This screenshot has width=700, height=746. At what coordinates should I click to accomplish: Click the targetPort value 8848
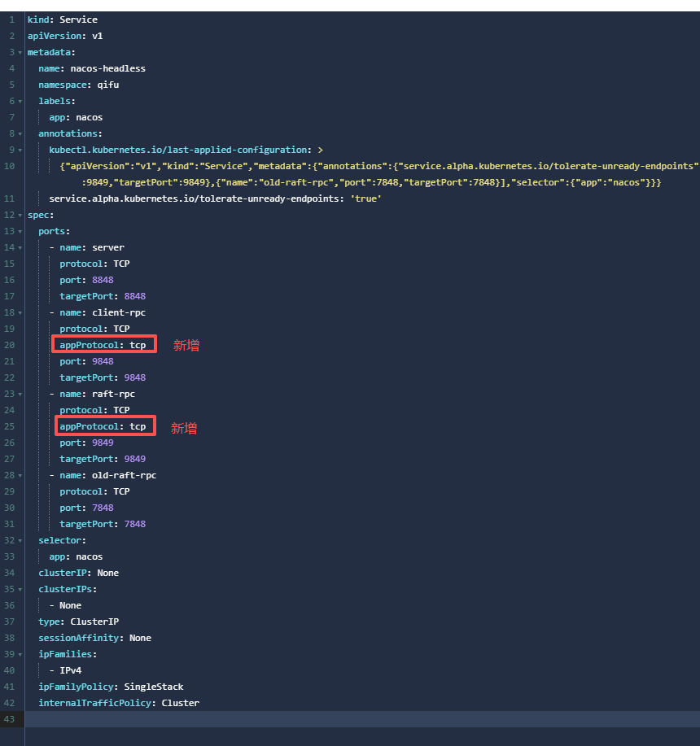click(x=135, y=296)
